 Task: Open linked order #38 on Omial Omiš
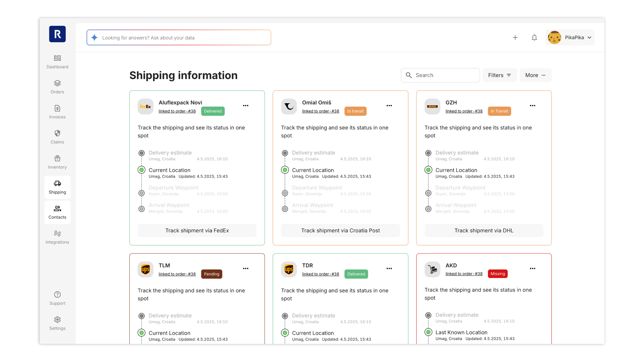(x=321, y=111)
